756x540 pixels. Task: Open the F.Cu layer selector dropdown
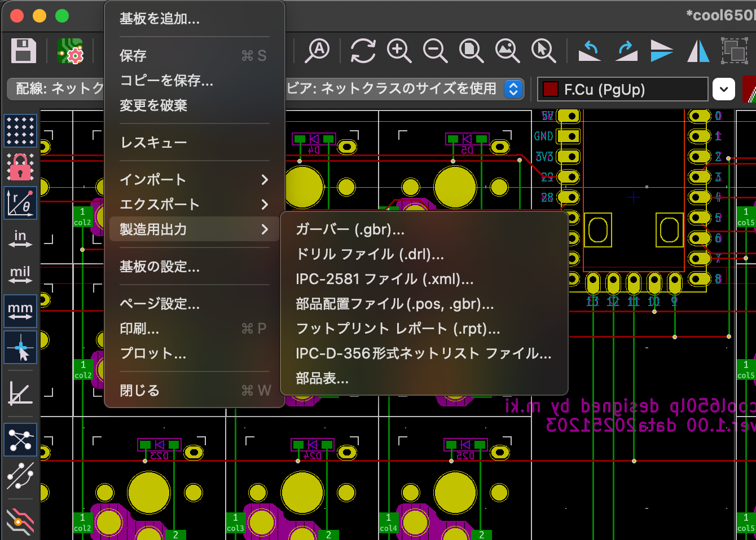[724, 89]
